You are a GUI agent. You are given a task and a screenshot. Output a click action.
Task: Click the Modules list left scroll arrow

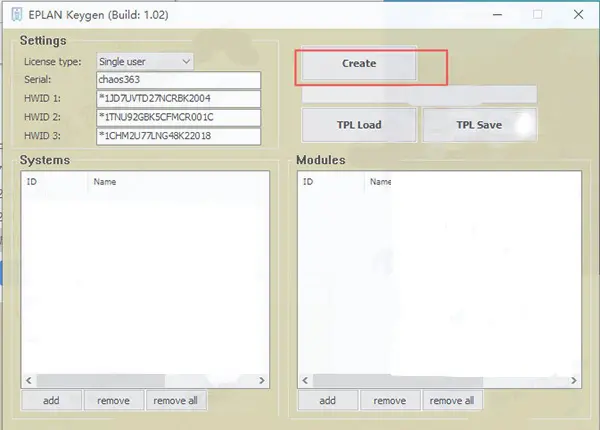coord(304,381)
